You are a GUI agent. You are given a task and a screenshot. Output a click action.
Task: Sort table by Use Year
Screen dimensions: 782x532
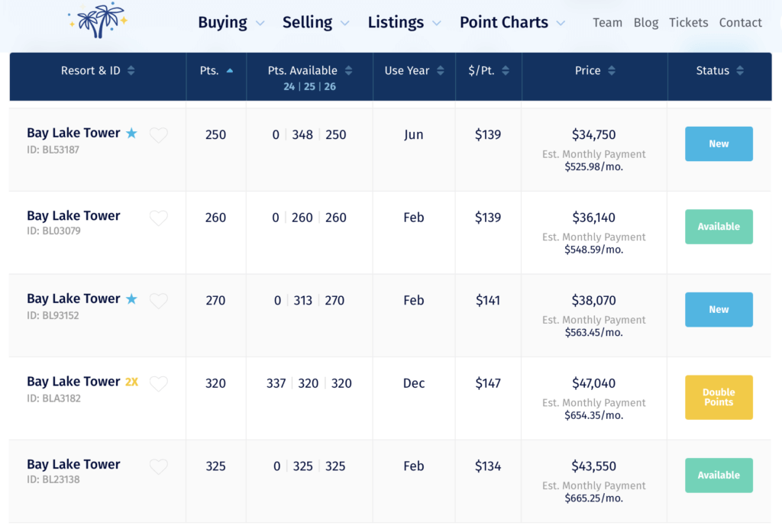point(440,71)
